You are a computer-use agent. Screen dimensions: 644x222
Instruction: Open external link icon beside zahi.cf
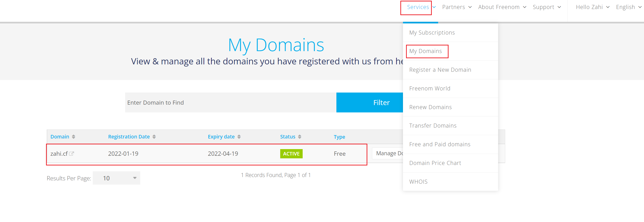pyautogui.click(x=72, y=154)
